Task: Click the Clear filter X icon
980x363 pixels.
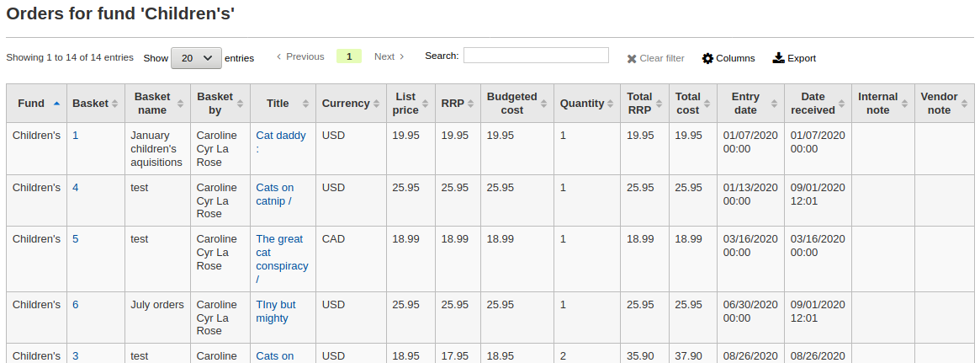Action: click(632, 59)
